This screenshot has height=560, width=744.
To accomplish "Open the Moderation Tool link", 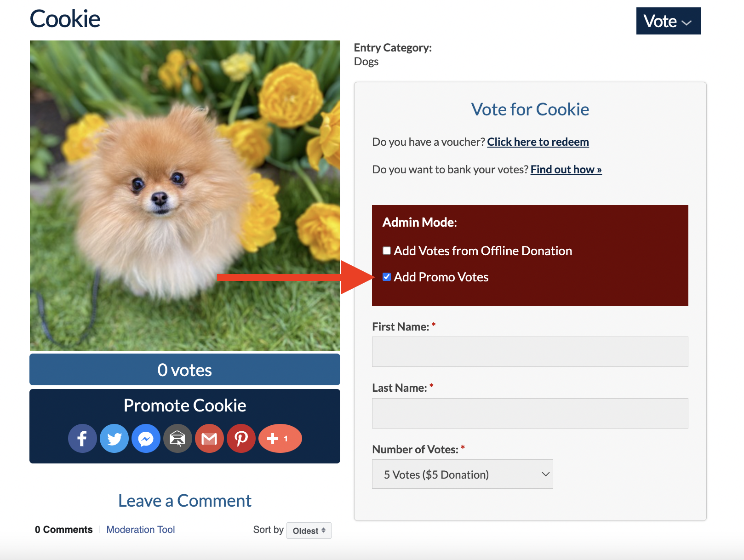I will coord(140,530).
